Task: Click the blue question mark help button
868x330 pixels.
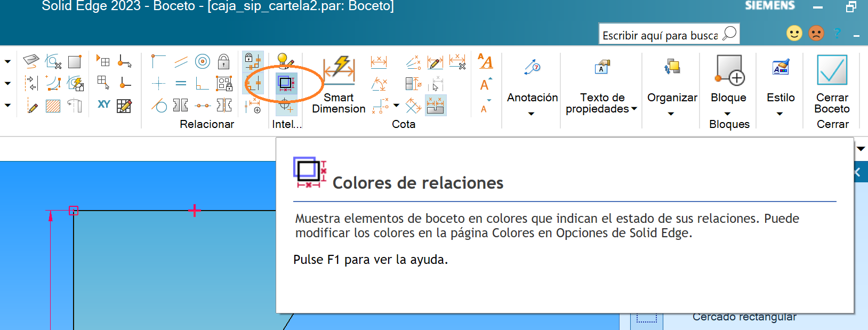Action: pos(837,34)
